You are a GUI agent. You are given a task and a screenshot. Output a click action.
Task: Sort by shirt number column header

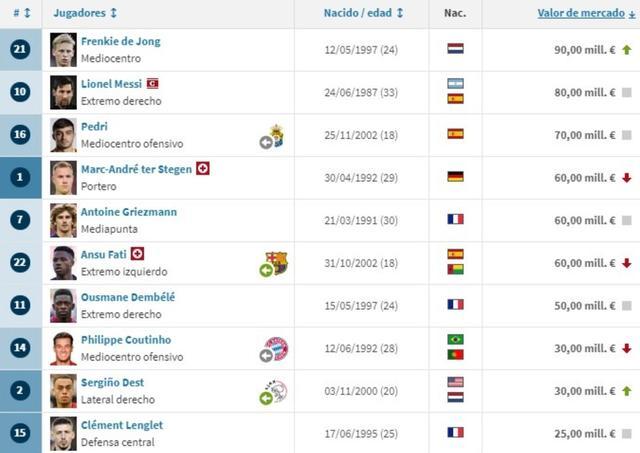coord(21,13)
